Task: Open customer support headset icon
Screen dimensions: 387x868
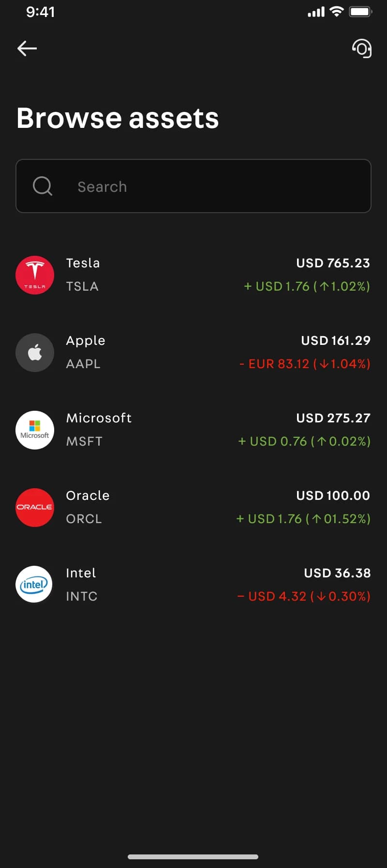Action: pos(362,48)
